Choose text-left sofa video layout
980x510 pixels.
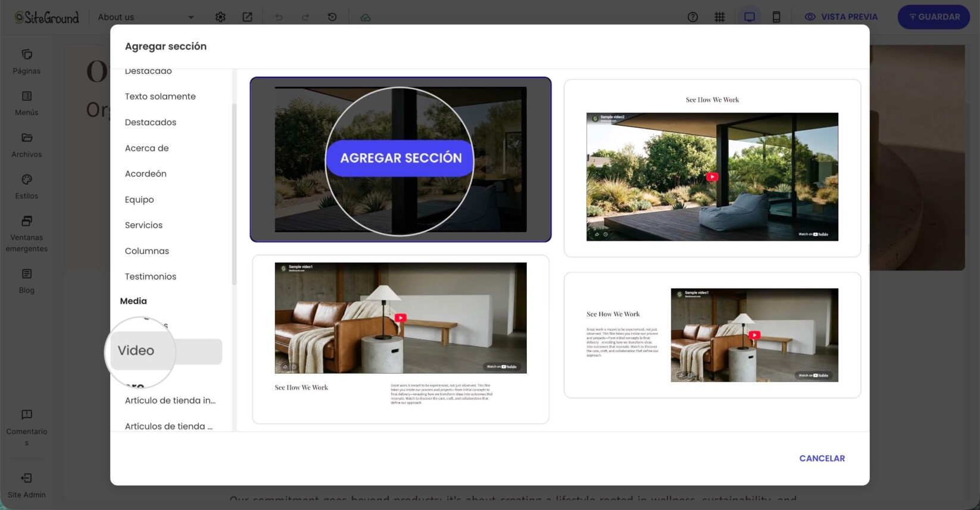click(x=712, y=335)
